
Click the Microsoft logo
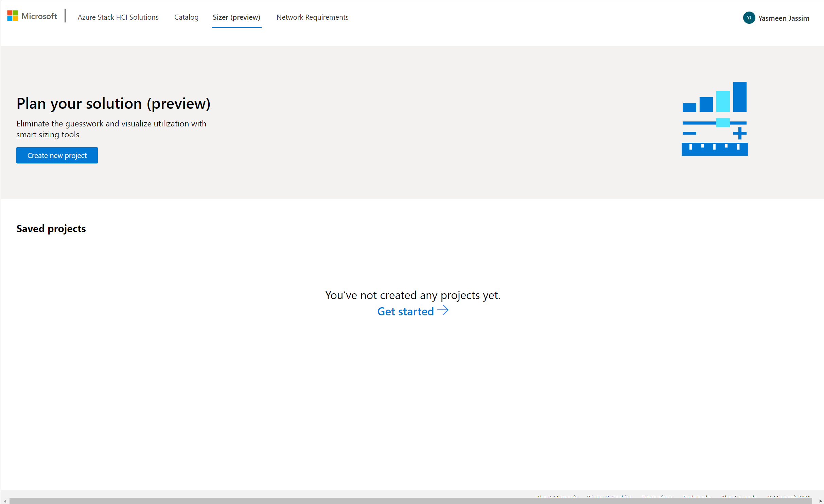(x=13, y=16)
